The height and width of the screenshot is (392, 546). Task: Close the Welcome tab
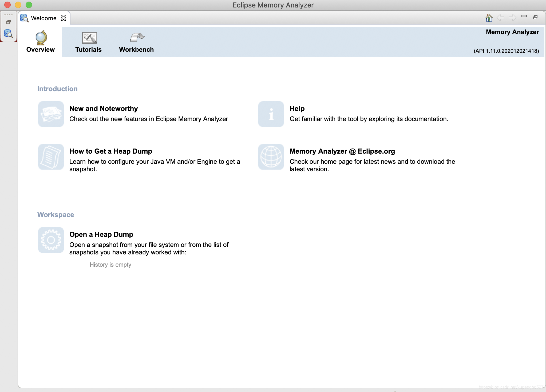point(64,18)
